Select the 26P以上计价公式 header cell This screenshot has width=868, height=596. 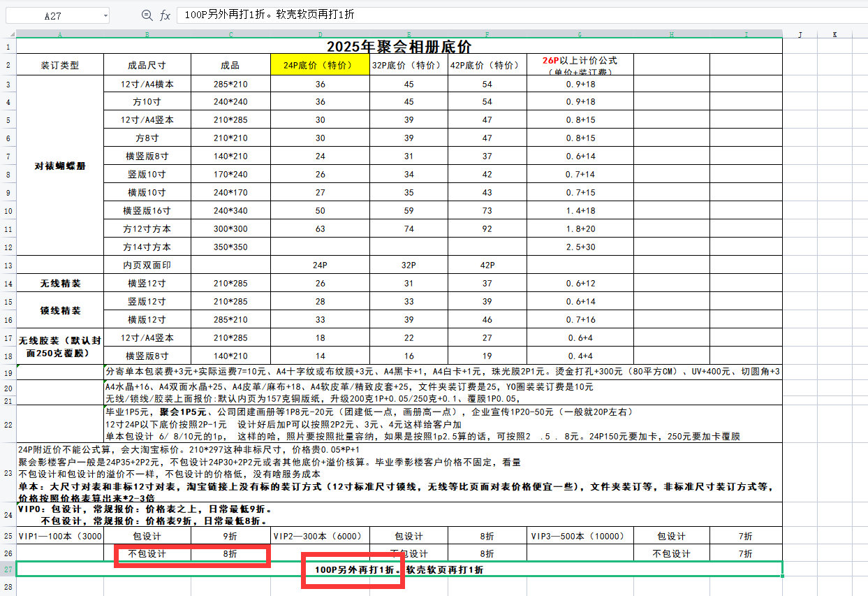click(580, 65)
